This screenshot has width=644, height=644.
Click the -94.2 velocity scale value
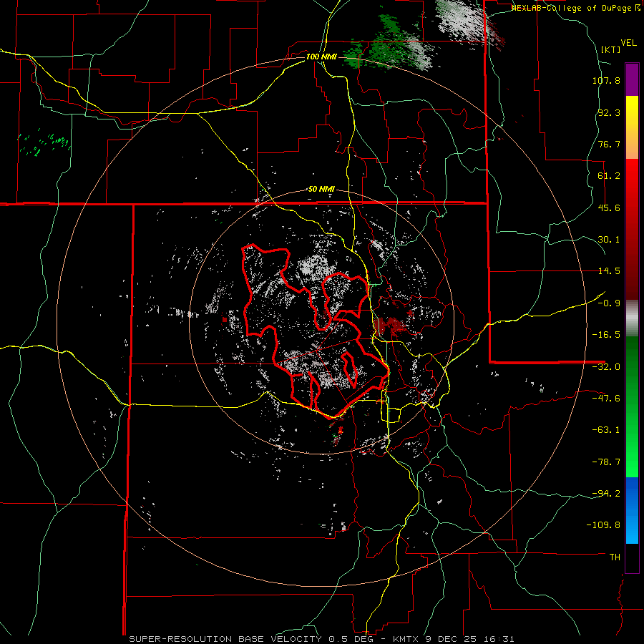click(606, 493)
